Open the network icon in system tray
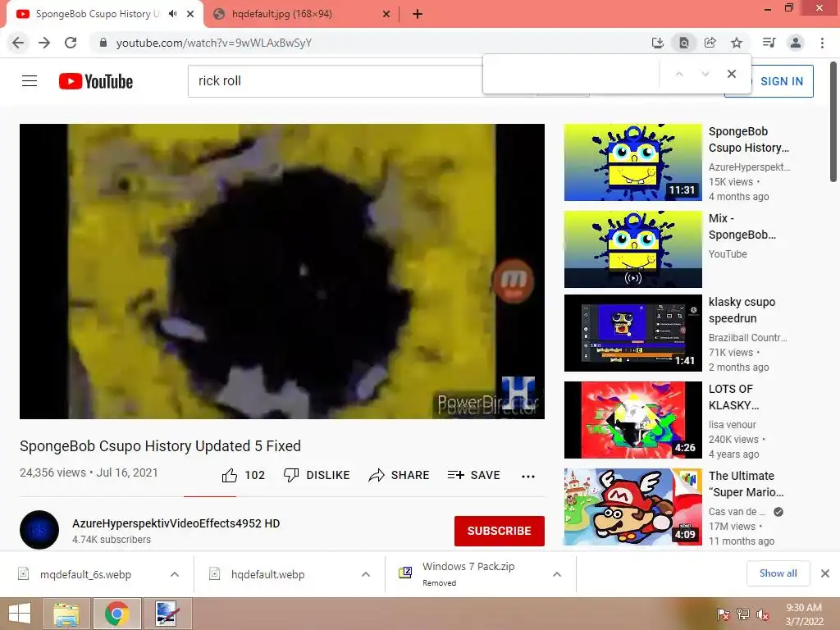This screenshot has height=630, width=840. [743, 614]
